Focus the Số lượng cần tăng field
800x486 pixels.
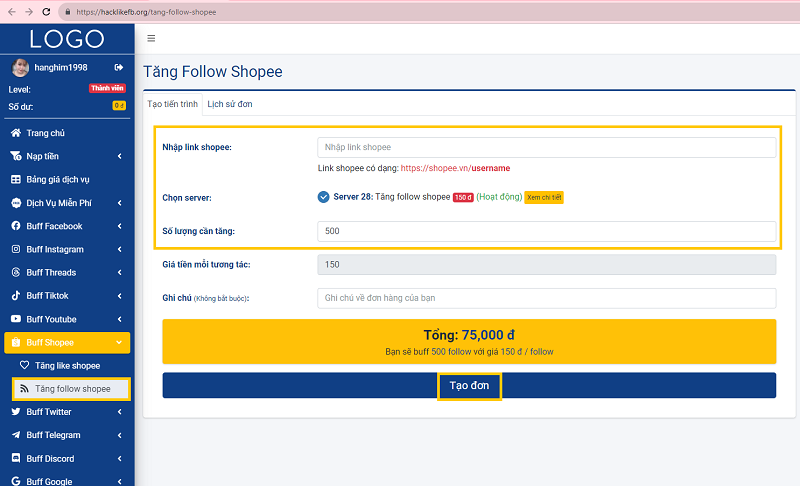[x=546, y=231]
